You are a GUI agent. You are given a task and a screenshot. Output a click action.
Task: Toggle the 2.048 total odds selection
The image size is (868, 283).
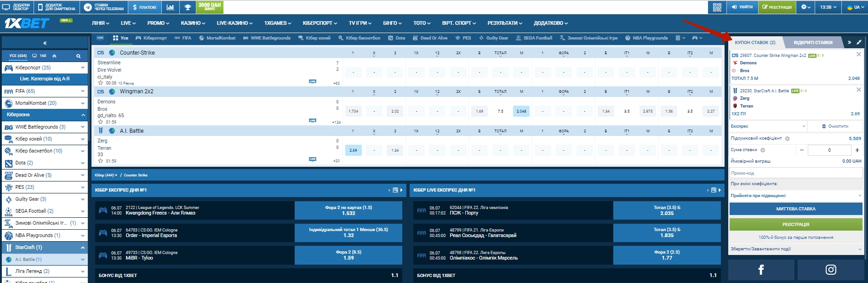[x=521, y=111]
